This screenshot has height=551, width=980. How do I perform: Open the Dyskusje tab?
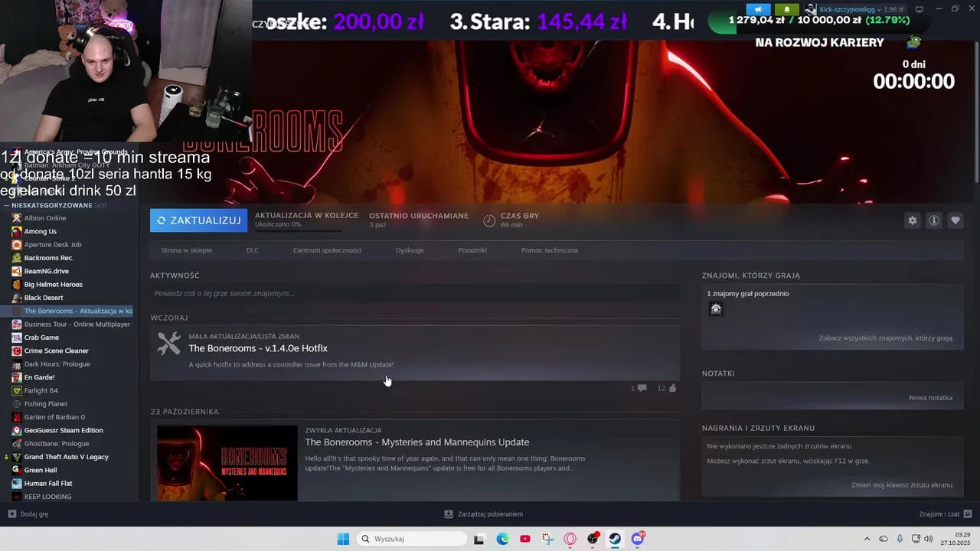point(410,250)
